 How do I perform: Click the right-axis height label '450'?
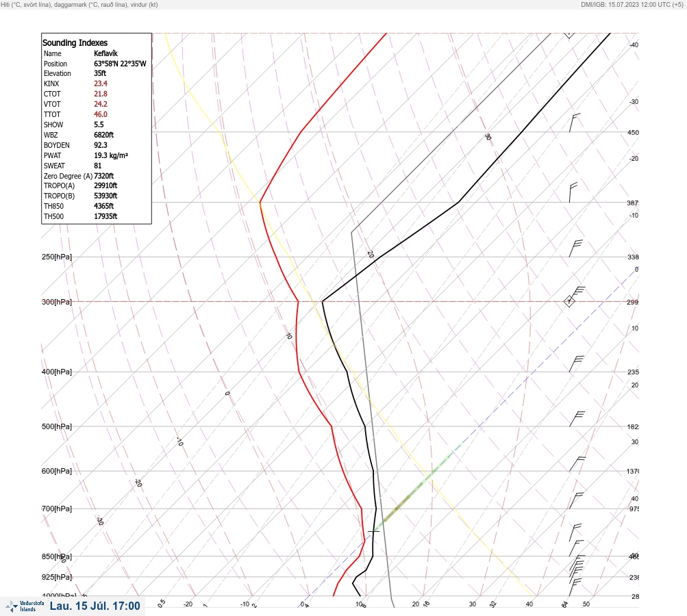633,132
